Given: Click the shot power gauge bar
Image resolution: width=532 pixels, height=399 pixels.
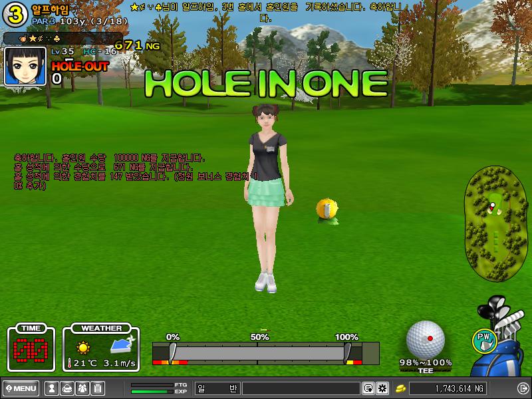Looking at the screenshot, I should click(265, 353).
